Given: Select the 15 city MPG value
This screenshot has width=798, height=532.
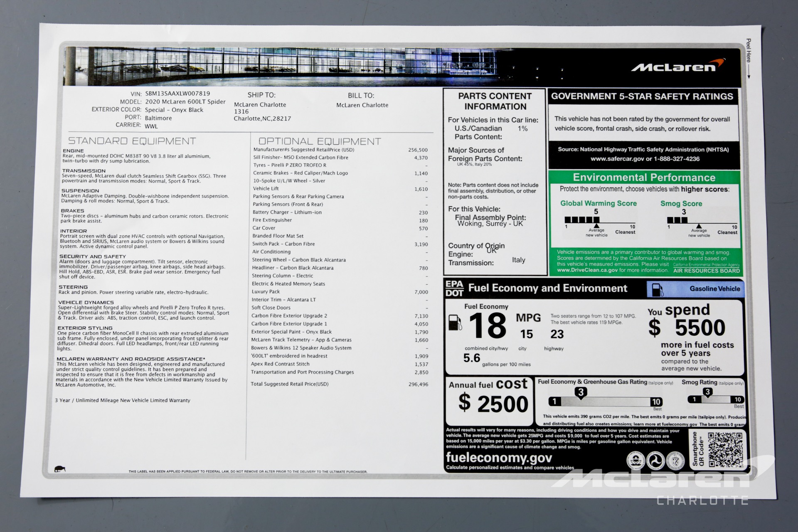Looking at the screenshot, I should coord(527,334).
